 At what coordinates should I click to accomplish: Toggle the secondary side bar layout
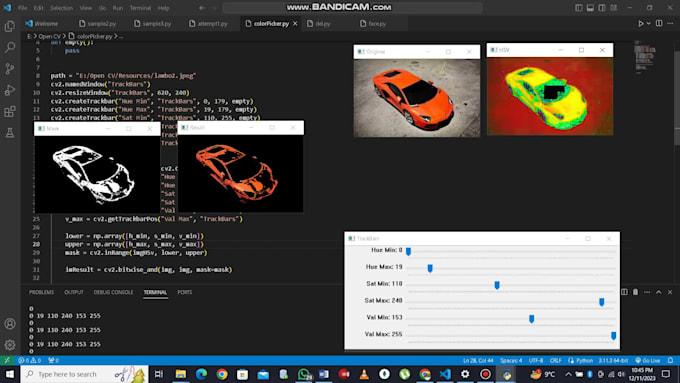pos(602,8)
